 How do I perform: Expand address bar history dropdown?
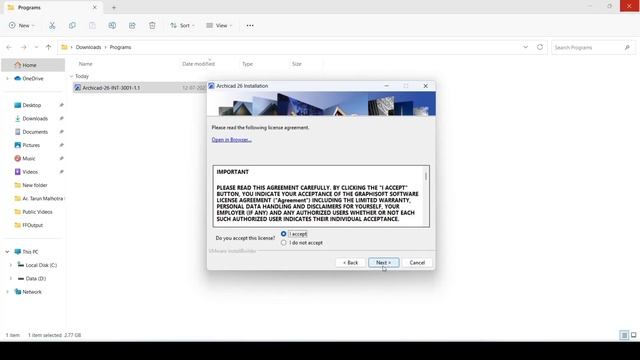coord(525,47)
